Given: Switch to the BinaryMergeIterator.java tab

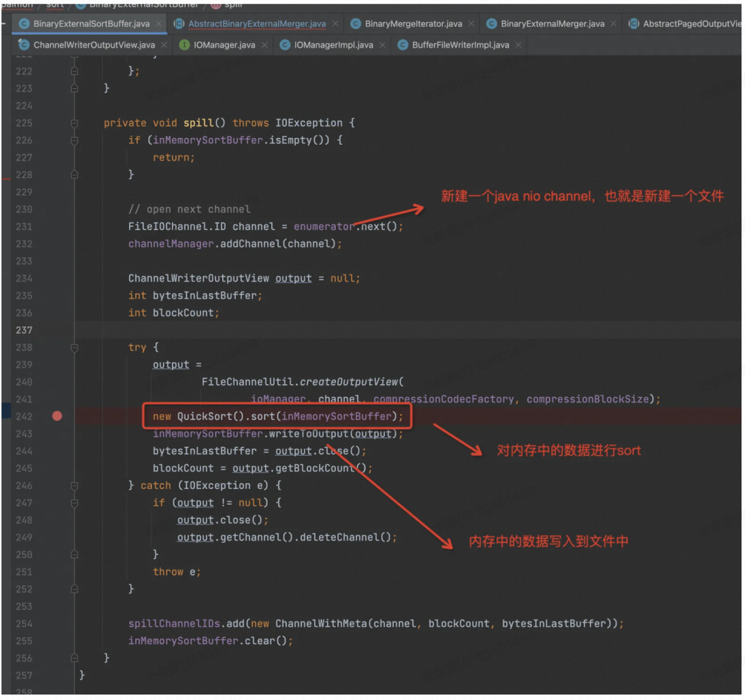Looking at the screenshot, I should (413, 23).
